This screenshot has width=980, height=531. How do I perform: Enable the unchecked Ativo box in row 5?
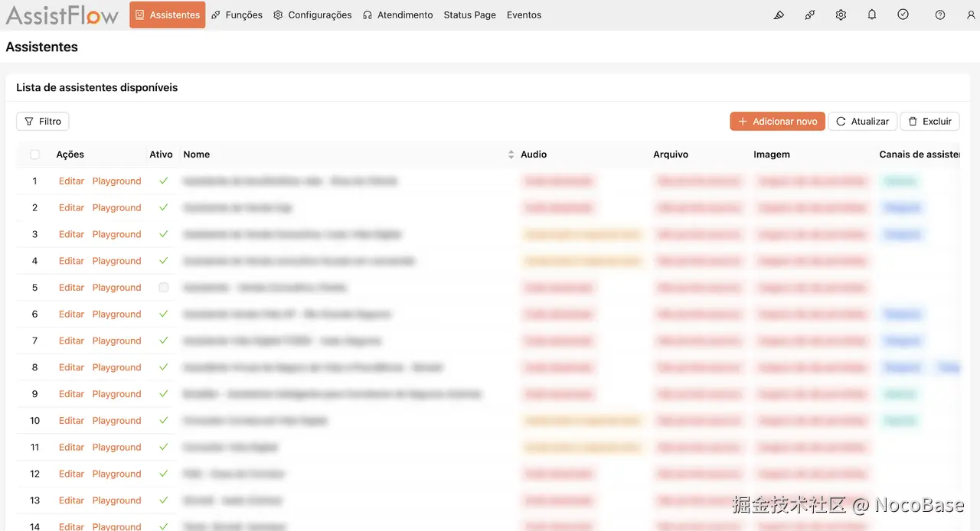click(163, 288)
